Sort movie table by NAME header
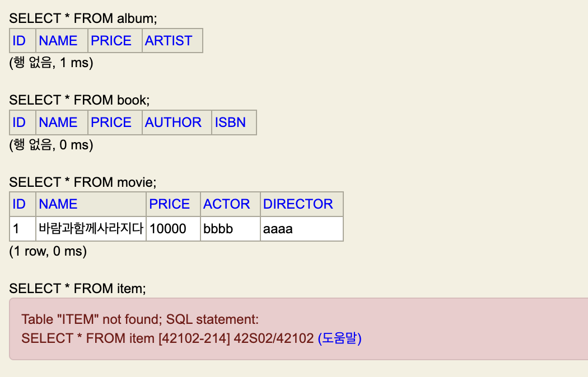 [x=58, y=204]
